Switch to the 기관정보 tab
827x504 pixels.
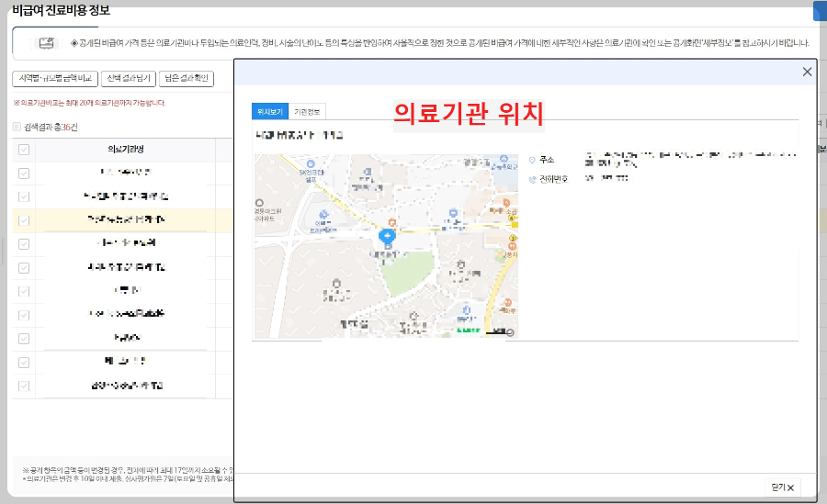[x=307, y=112]
